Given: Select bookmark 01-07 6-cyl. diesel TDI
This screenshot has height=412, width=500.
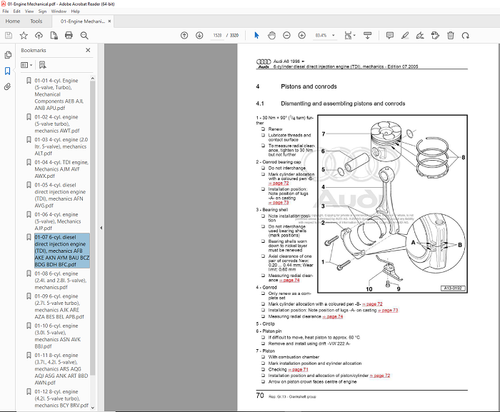Looking at the screenshot, I should [x=62, y=251].
